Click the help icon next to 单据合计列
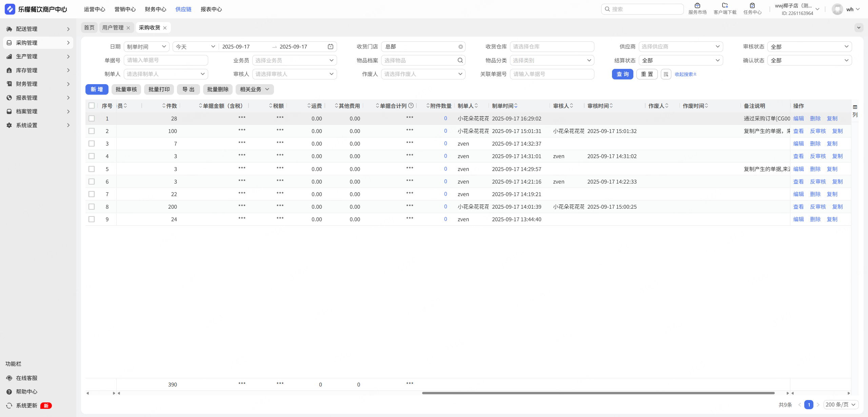868x417 pixels. point(411,106)
